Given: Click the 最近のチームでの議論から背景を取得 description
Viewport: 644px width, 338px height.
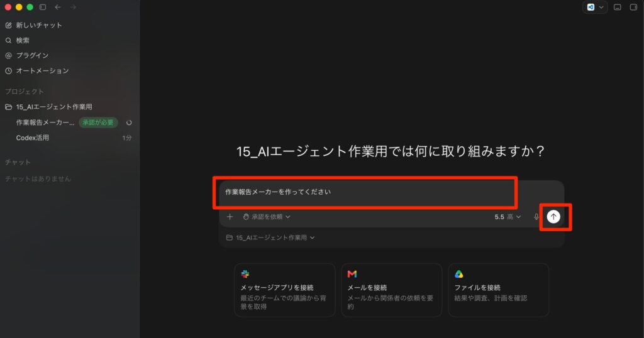Looking at the screenshot, I should (x=284, y=302).
